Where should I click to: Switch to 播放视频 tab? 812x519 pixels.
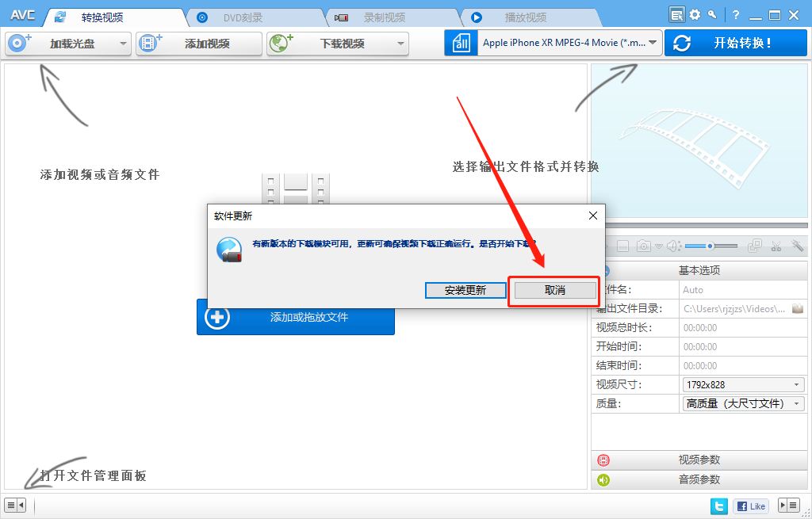click(525, 17)
